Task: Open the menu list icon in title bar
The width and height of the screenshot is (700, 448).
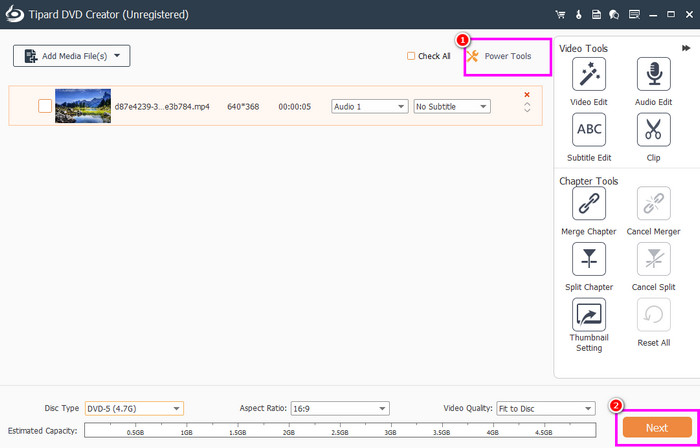Action: [634, 15]
